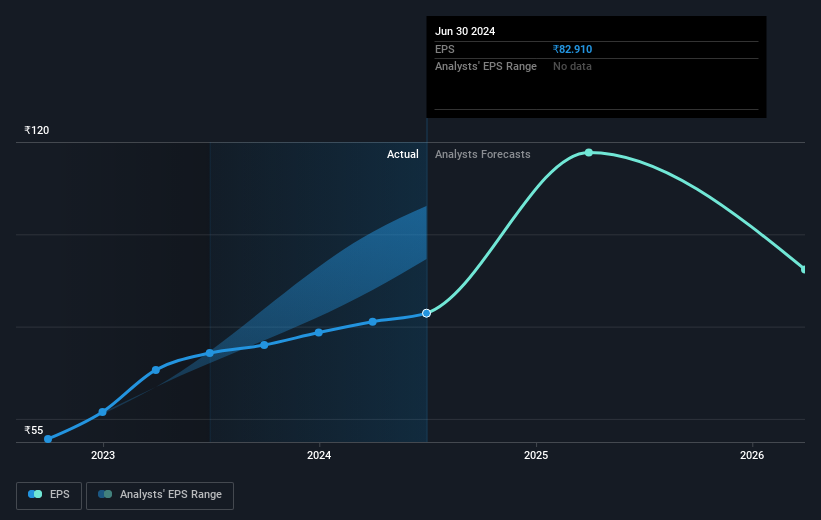Click the EPS data point at 2023 tick
The width and height of the screenshot is (821, 520).
click(103, 412)
